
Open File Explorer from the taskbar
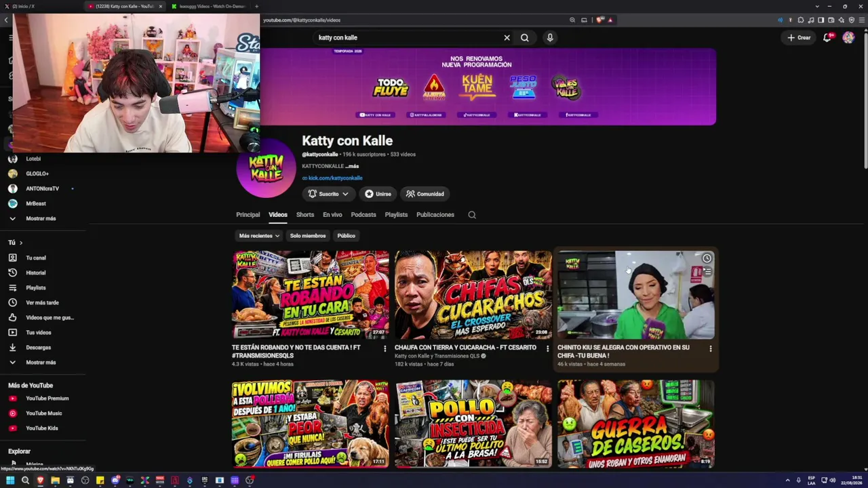[x=55, y=481]
